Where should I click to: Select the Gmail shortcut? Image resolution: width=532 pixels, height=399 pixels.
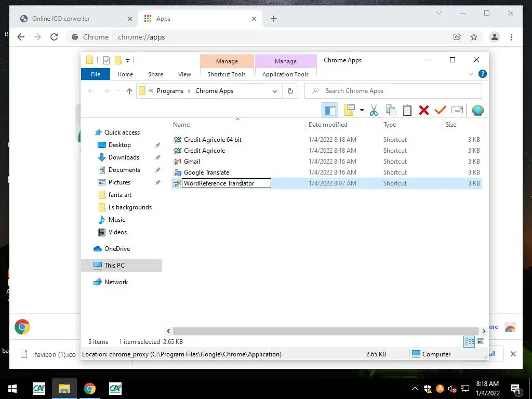pyautogui.click(x=192, y=162)
